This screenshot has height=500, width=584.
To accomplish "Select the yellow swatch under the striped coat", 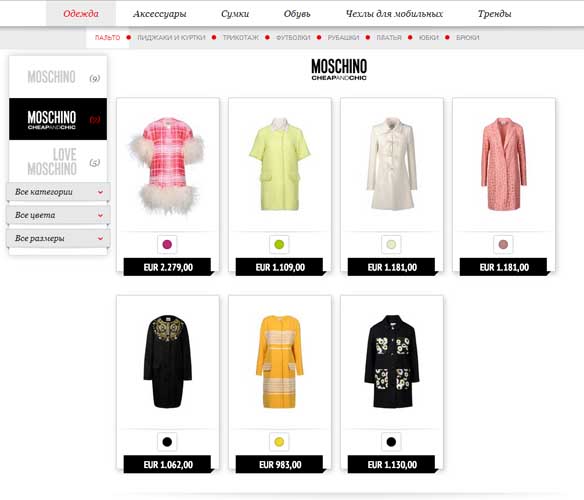I will pos(279,442).
